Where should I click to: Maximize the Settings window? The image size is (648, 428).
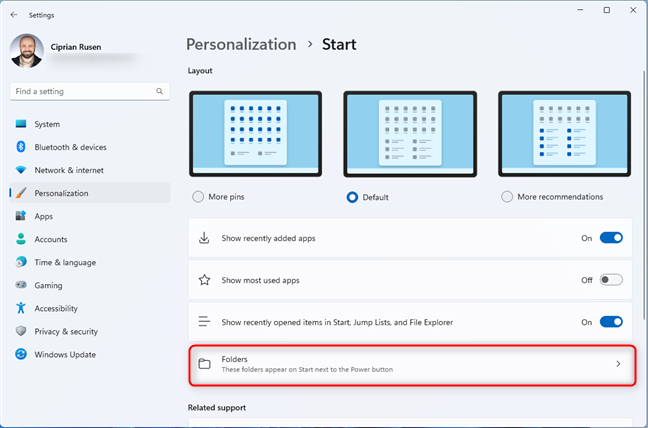[x=607, y=10]
